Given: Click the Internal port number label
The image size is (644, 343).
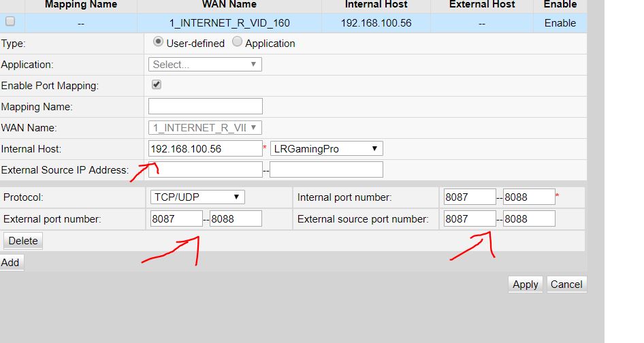Looking at the screenshot, I should pyautogui.click(x=344, y=197).
